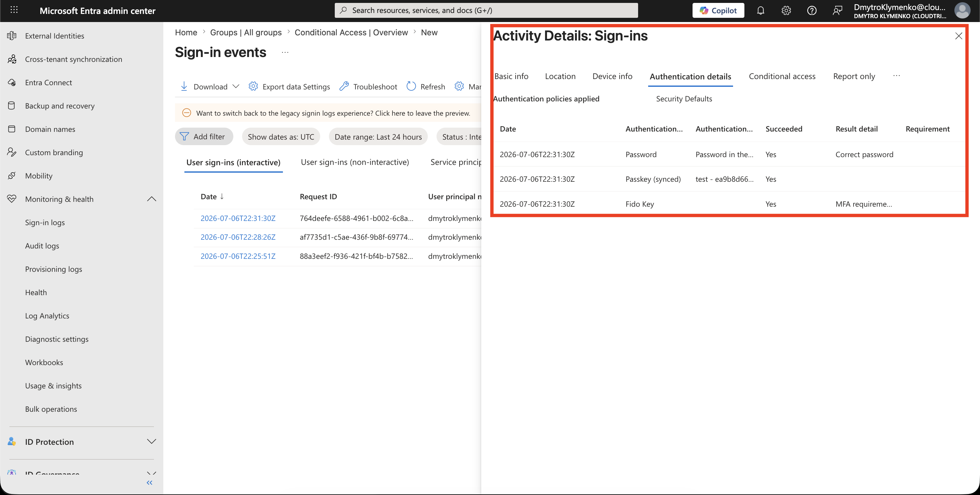980x495 pixels.
Task: Select the Fido Key authentication row
Action: (x=729, y=204)
